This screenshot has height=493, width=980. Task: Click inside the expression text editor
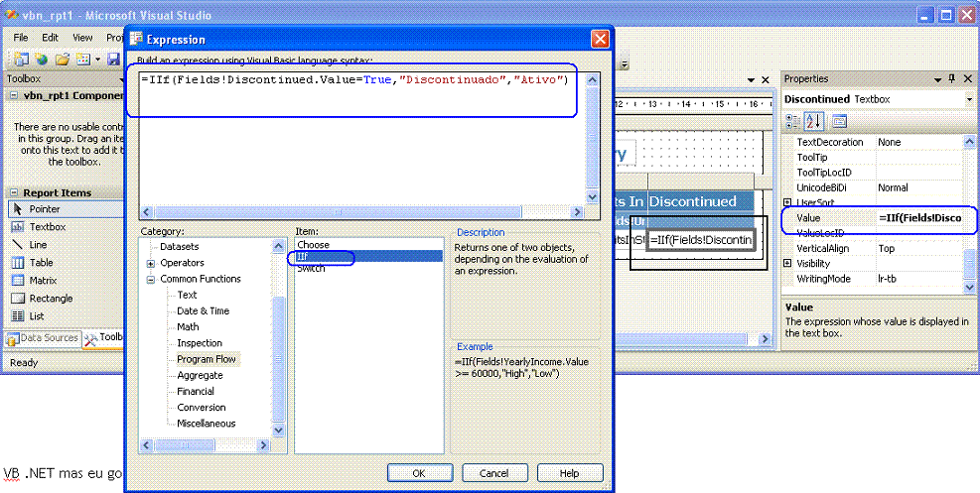[x=362, y=139]
